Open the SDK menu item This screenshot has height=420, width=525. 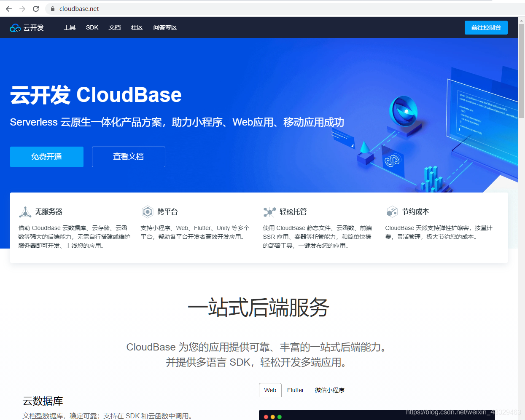(92, 27)
